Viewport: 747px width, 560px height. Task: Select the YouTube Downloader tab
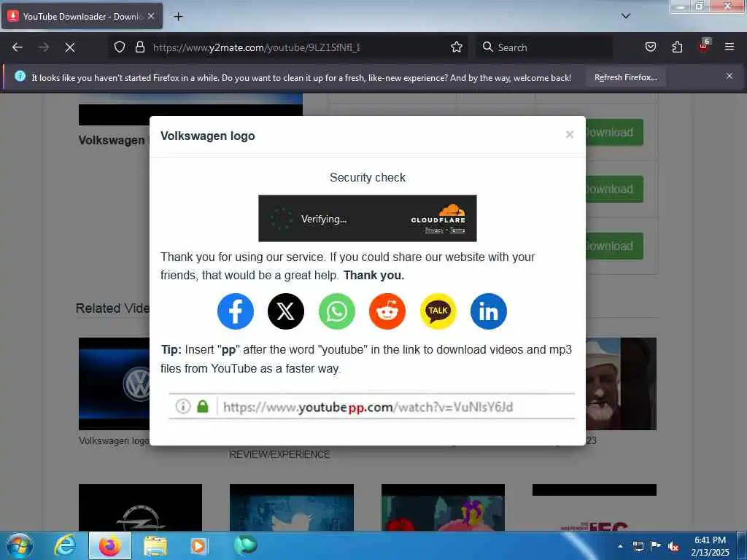82,16
